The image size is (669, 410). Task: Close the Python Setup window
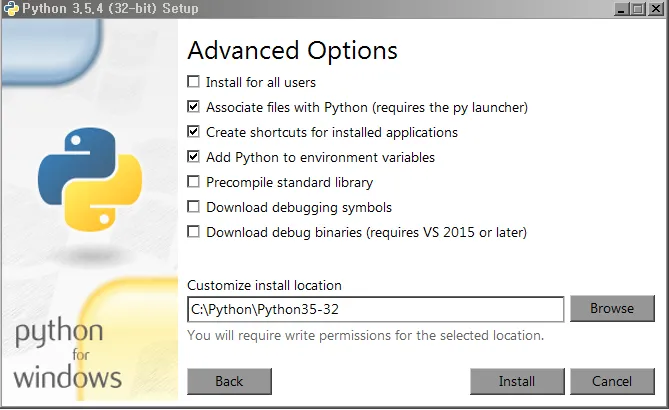coord(655,9)
